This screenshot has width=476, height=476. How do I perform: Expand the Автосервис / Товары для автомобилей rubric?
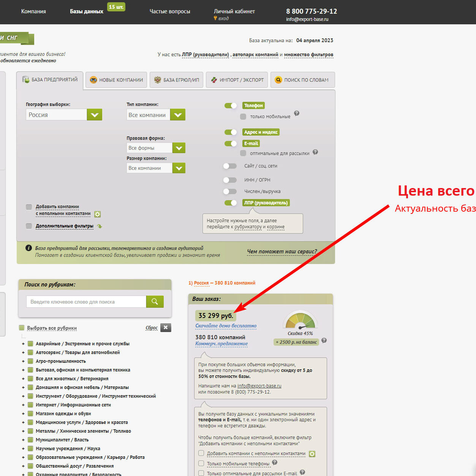coord(23,353)
